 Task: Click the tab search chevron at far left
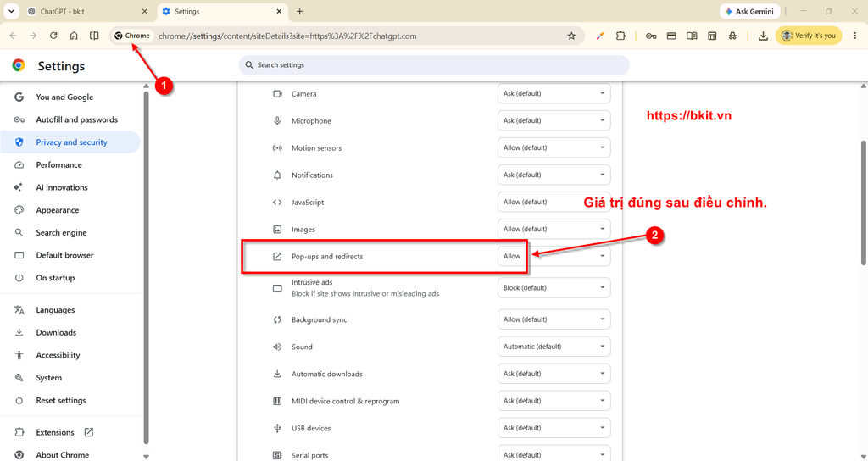click(x=11, y=11)
